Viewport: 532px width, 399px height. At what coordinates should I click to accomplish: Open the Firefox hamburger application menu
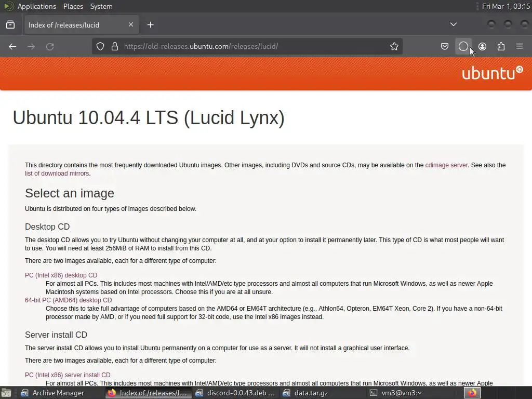pos(520,46)
